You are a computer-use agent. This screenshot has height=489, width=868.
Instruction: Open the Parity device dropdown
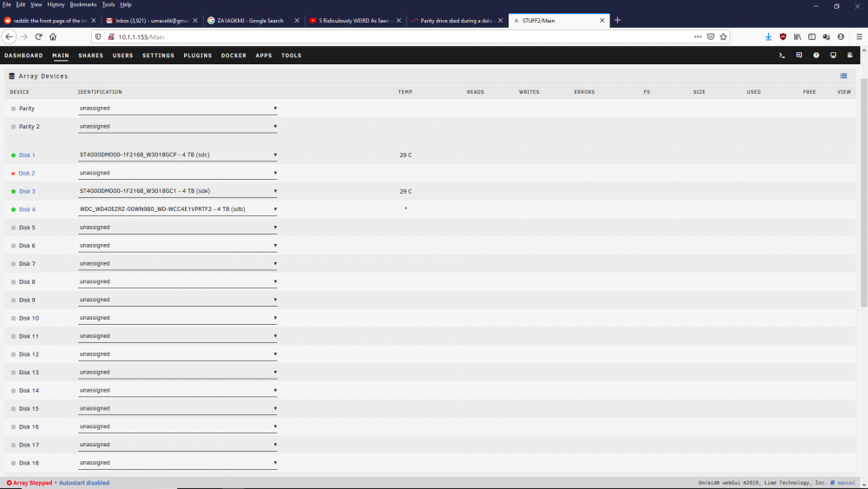pos(177,109)
